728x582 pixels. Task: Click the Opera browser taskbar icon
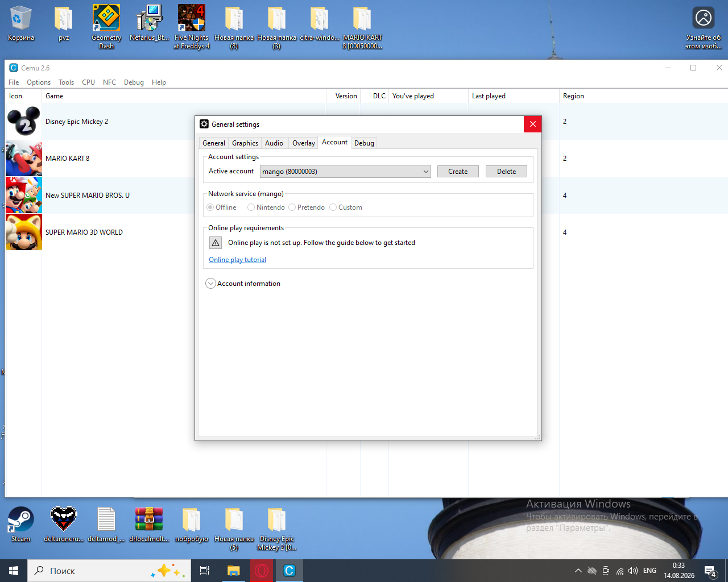tap(262, 571)
